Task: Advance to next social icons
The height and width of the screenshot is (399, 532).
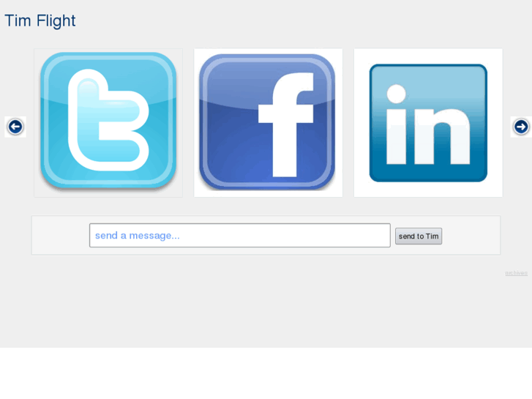Action: coord(521,127)
